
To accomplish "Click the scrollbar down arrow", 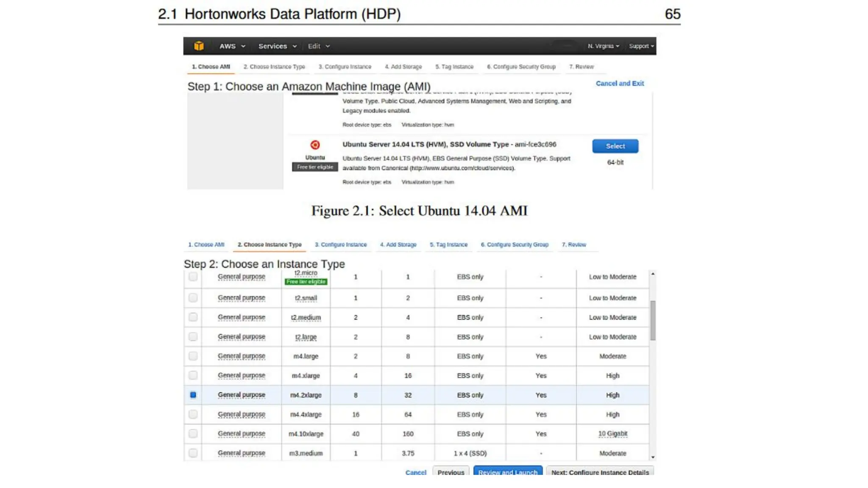I will tap(653, 457).
